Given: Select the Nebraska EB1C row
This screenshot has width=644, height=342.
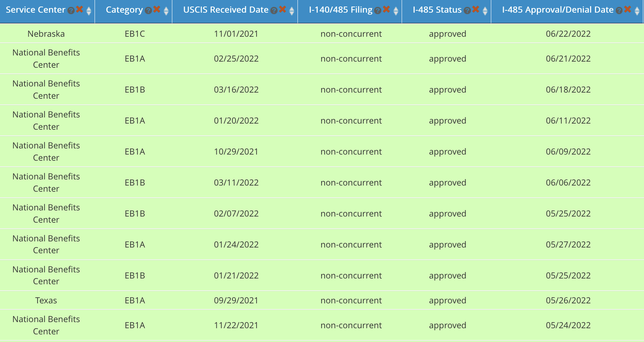Looking at the screenshot, I should [322, 33].
